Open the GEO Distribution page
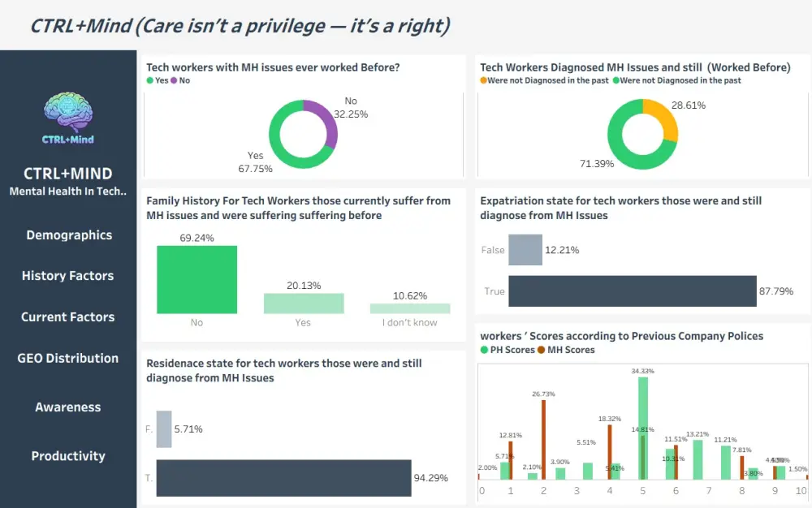Image resolution: width=812 pixels, height=508 pixels. [68, 358]
